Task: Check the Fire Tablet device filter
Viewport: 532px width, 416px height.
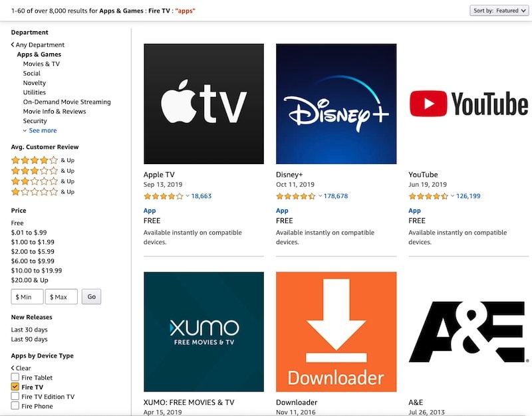Action: 14,377
